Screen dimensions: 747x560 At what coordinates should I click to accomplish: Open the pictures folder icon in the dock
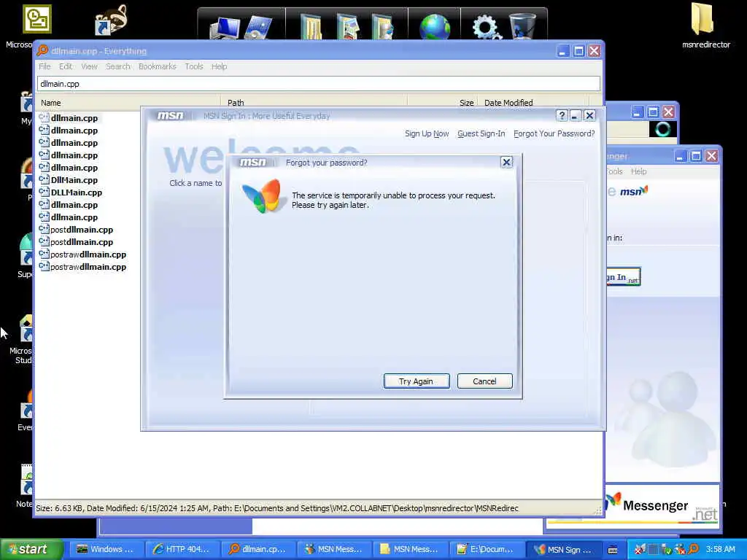pos(349,27)
